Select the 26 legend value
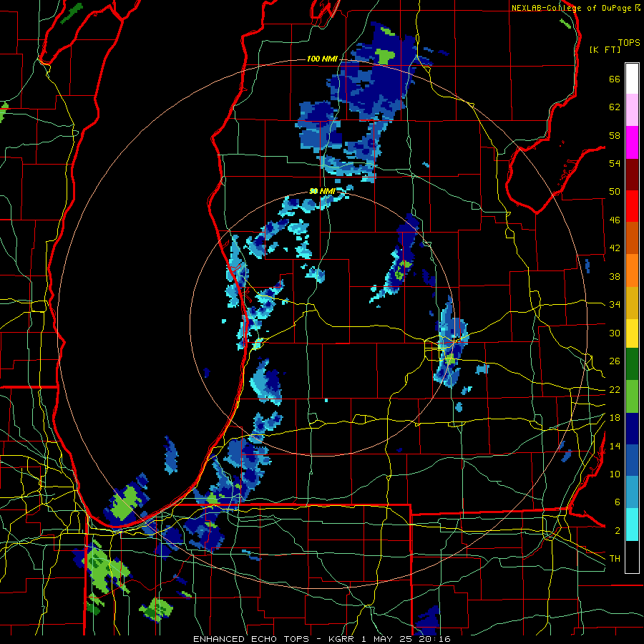Viewport: 644px width, 644px height. coord(615,361)
